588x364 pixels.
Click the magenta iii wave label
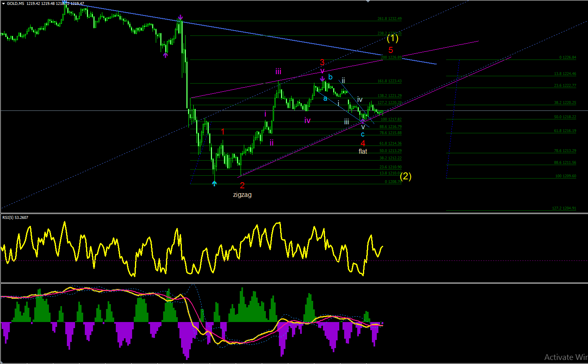pyautogui.click(x=278, y=72)
